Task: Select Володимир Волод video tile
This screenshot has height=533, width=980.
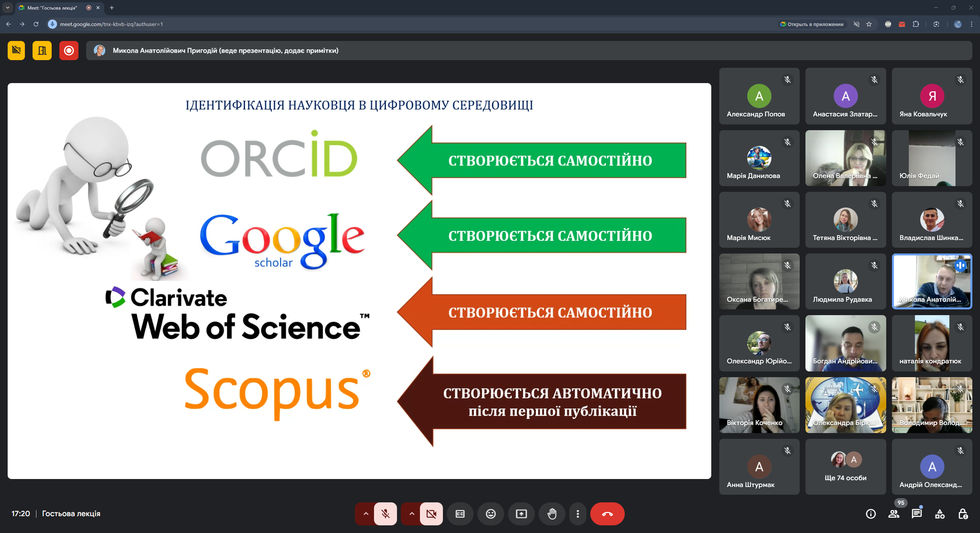Action: [x=932, y=405]
